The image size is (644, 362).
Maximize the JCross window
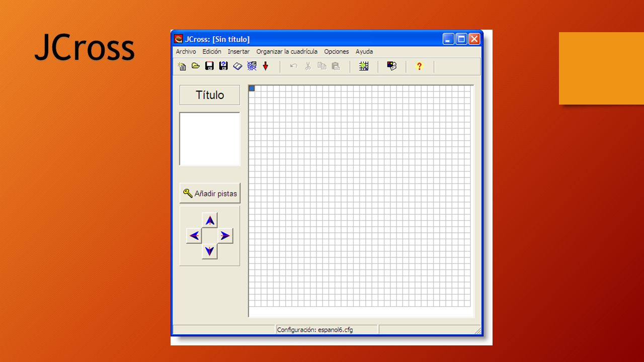click(461, 39)
